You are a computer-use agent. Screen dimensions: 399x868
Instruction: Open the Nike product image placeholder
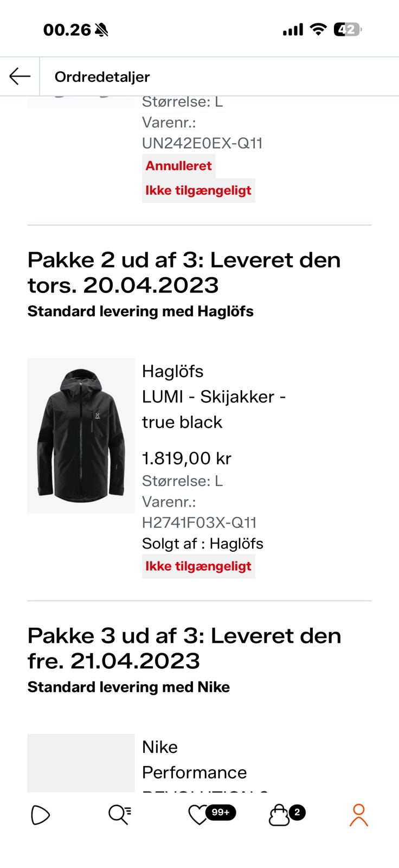pos(81,763)
